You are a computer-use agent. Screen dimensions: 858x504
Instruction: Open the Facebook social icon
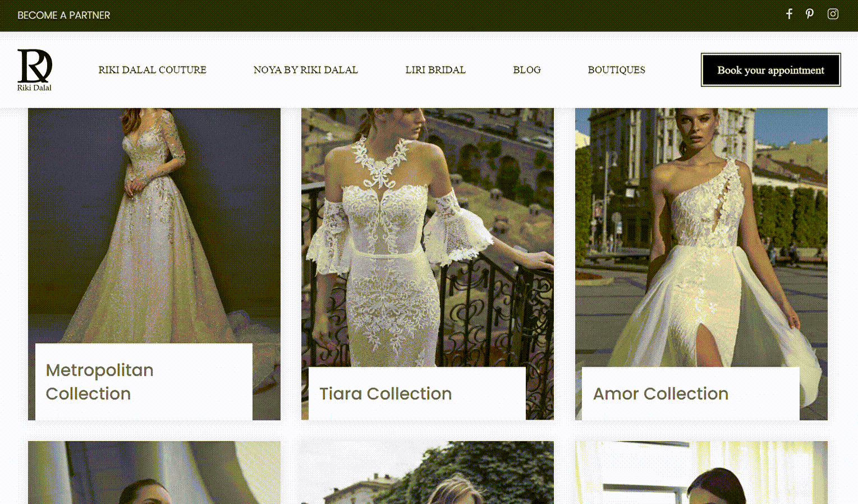pos(789,14)
